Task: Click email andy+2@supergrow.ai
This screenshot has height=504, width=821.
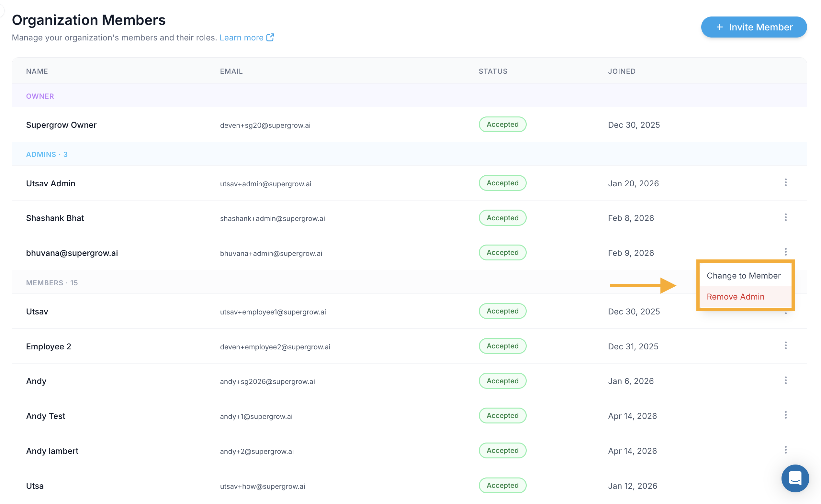Action: [257, 451]
